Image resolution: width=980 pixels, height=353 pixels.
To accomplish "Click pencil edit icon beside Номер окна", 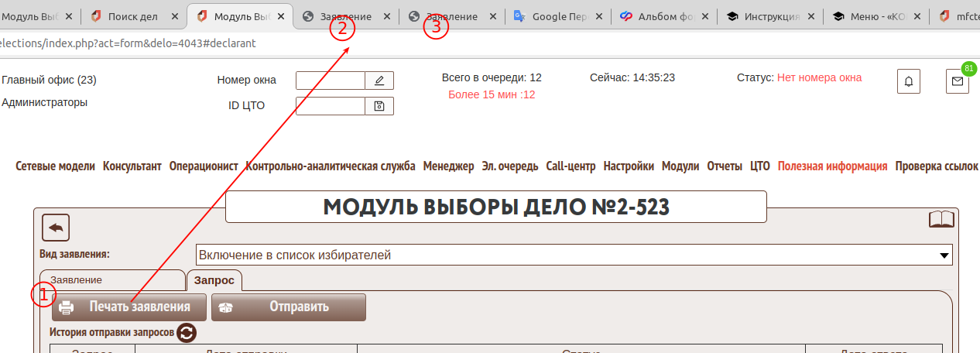I will click(x=379, y=81).
